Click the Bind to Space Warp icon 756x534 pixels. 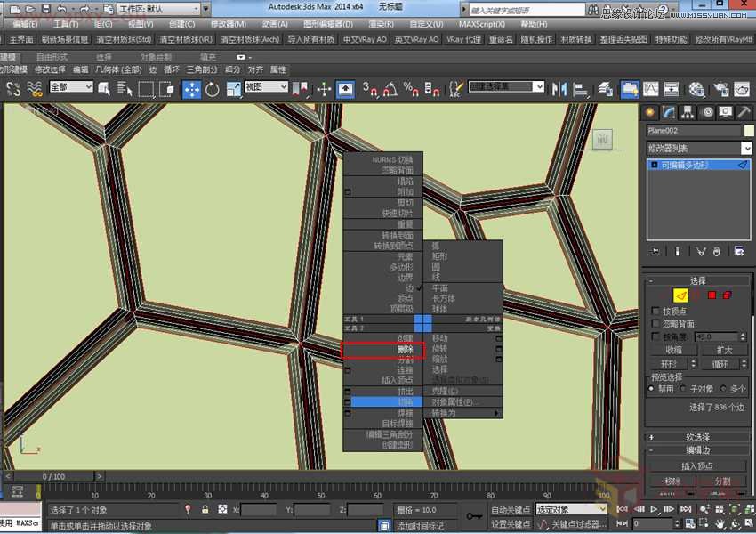coord(35,89)
